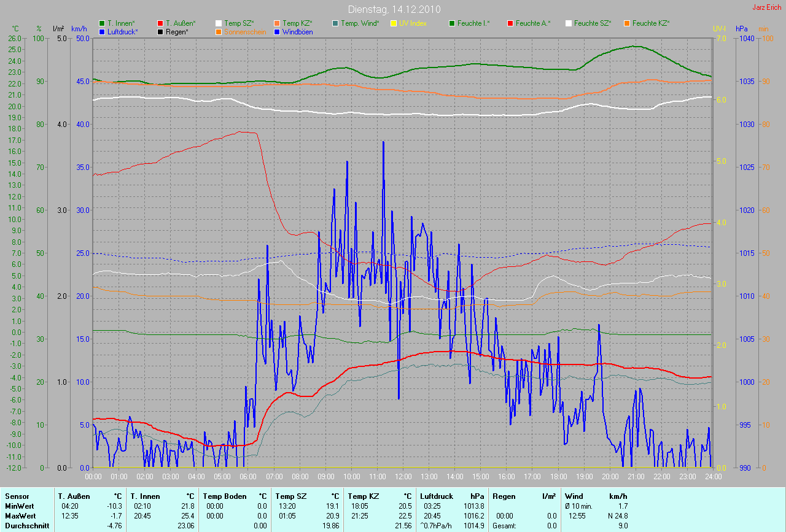The width and height of the screenshot is (786, 532).
Task: Click the blue Windböen legend square
Action: (x=277, y=31)
